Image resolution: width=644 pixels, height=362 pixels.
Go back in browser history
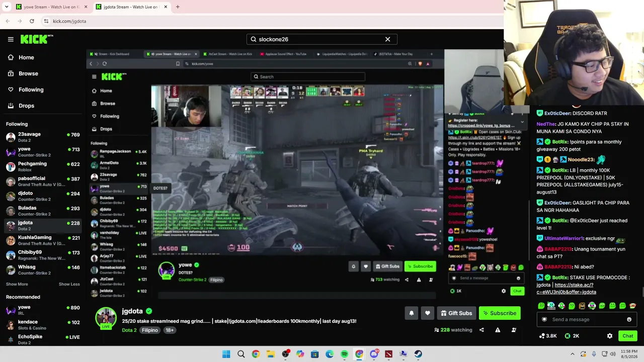coord(8,21)
